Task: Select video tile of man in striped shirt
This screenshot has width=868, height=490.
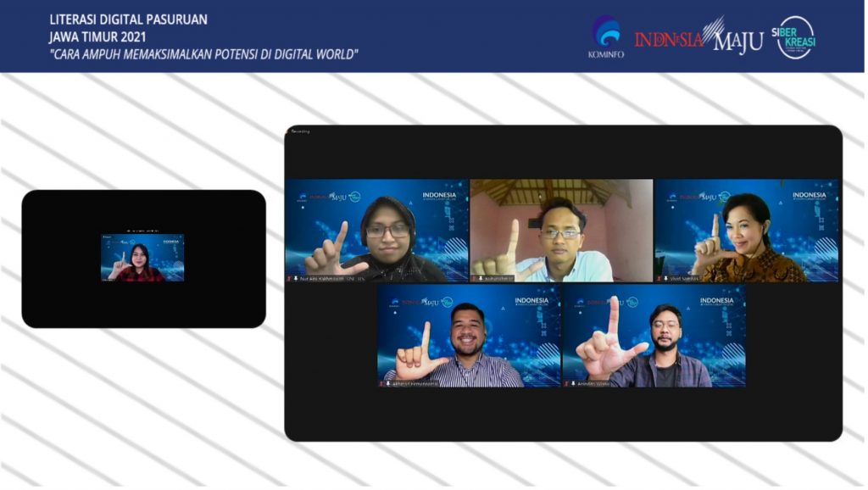Action: [469, 335]
